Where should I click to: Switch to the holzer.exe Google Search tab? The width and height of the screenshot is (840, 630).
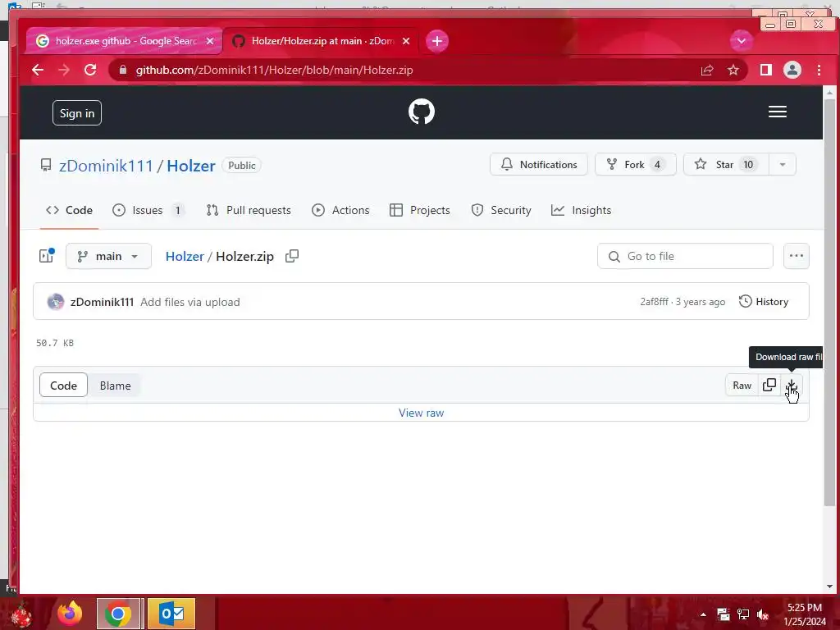(x=125, y=41)
